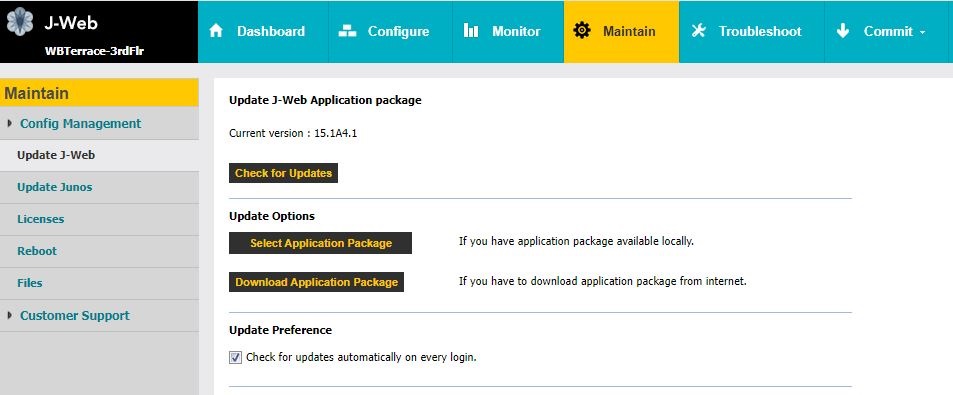
Task: Click Download Application Package button
Action: pos(317,282)
